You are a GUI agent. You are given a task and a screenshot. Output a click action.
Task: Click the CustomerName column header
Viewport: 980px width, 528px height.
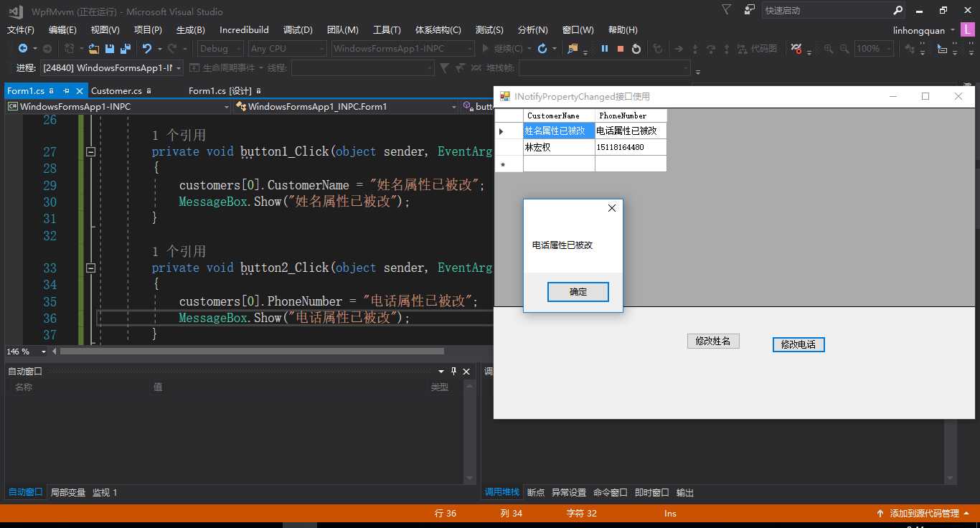coord(559,115)
